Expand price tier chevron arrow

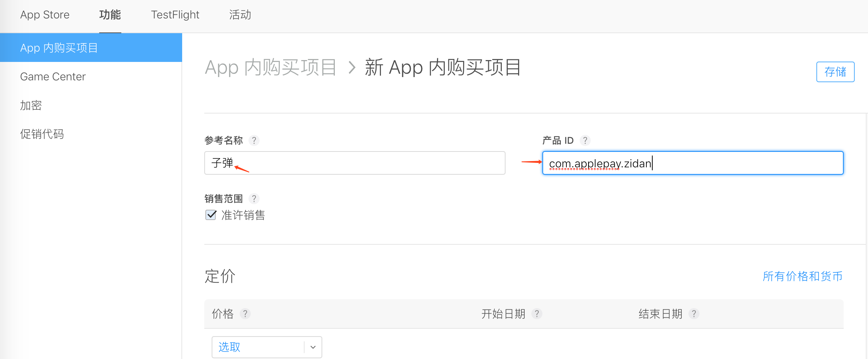click(x=313, y=347)
